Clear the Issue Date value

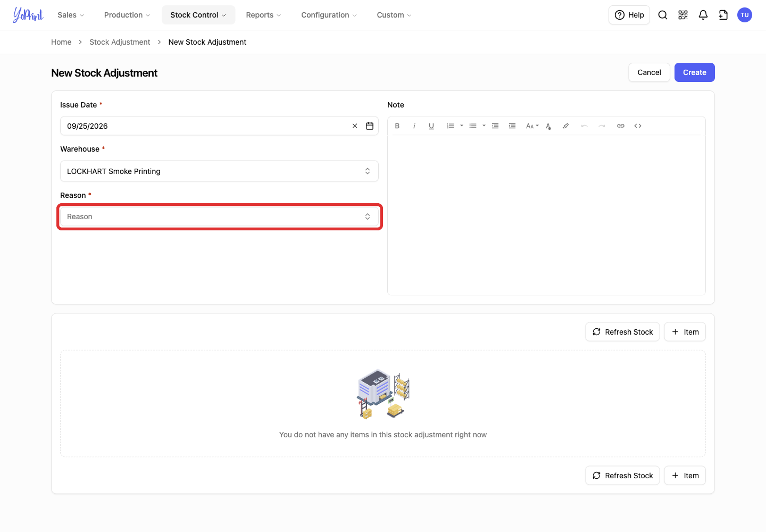(x=355, y=126)
